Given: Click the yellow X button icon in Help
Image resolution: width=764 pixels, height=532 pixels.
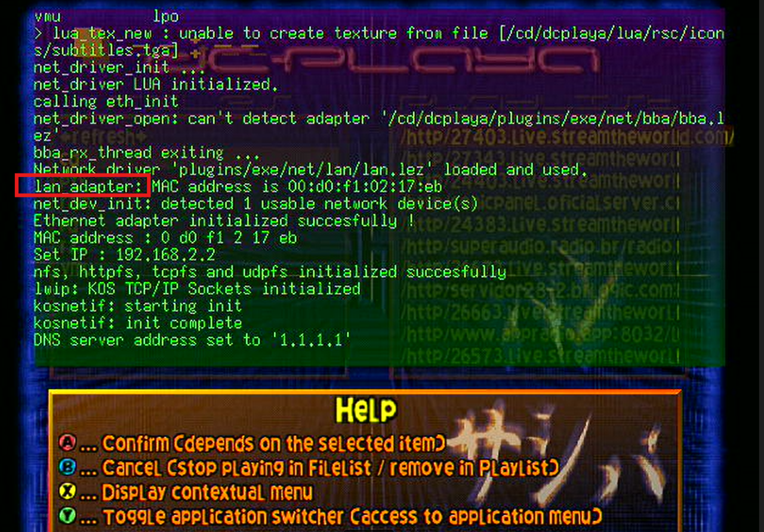Looking at the screenshot, I should pyautogui.click(x=69, y=491).
